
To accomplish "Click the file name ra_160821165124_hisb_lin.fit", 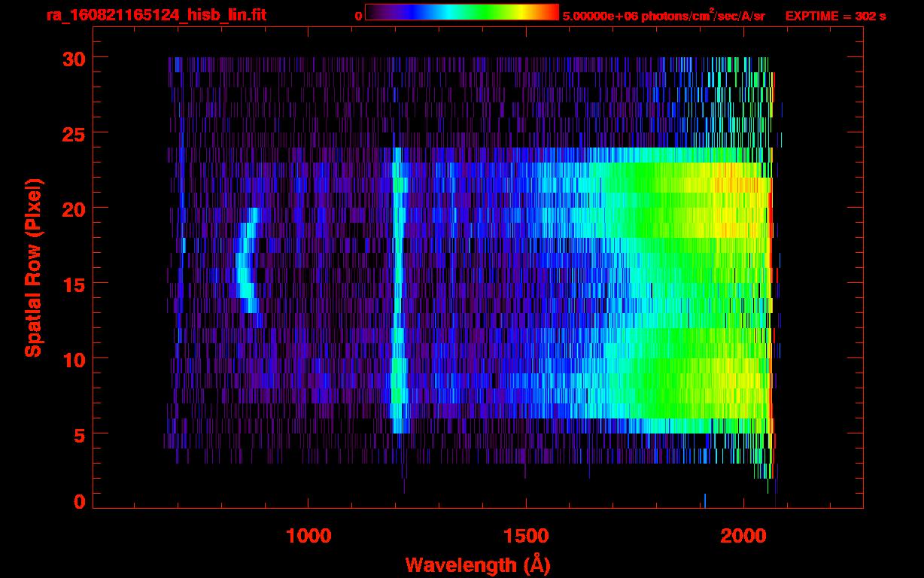I will pyautogui.click(x=155, y=15).
